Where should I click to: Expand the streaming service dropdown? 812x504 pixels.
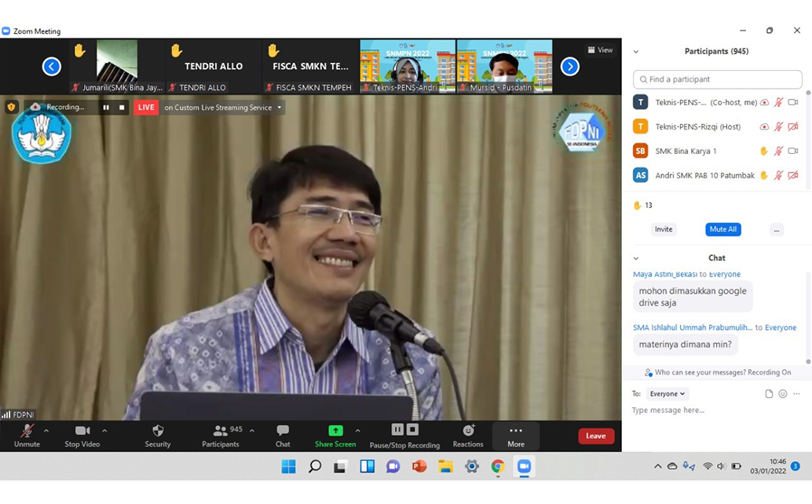click(x=280, y=108)
